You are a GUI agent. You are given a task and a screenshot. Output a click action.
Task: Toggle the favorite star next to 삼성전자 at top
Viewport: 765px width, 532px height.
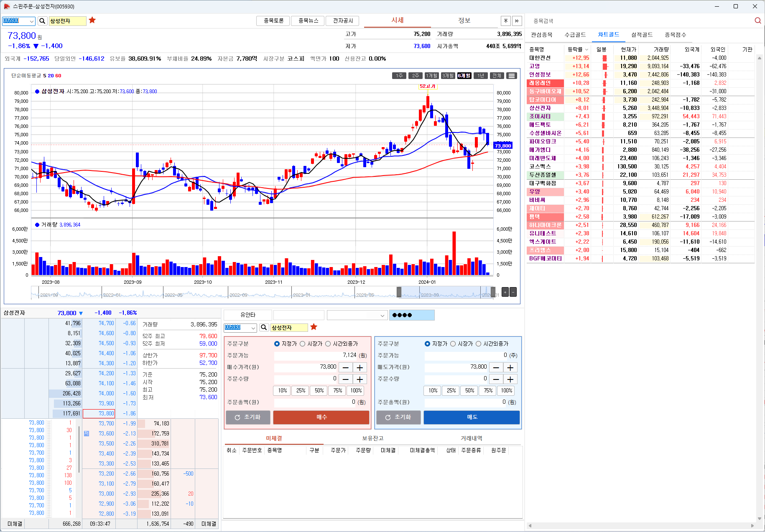pos(92,20)
